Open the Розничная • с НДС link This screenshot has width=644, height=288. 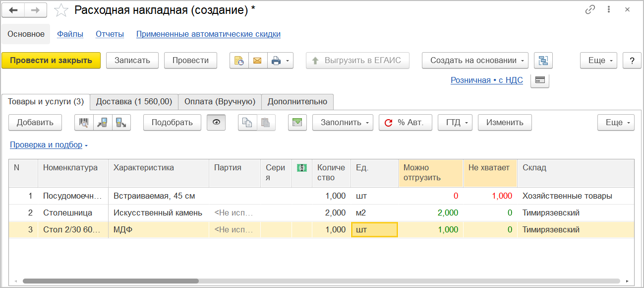(486, 80)
